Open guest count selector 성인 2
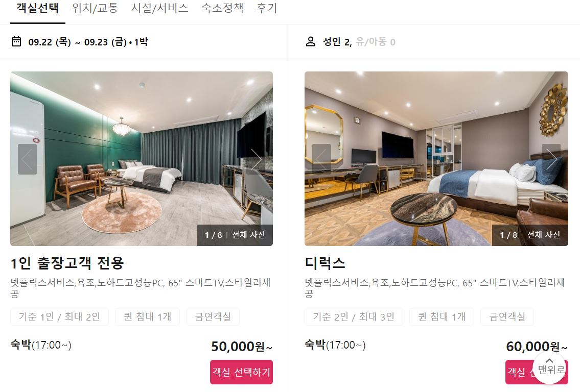Viewport: 580px width, 392px height. pyautogui.click(x=359, y=42)
